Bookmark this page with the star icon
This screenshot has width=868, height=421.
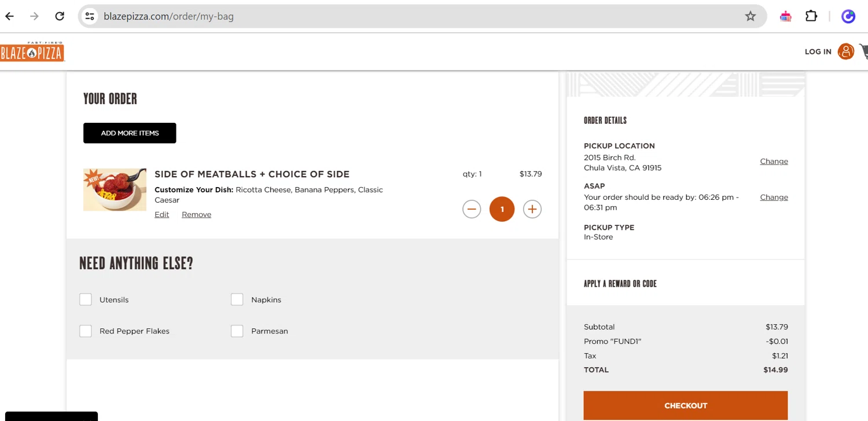(x=751, y=16)
